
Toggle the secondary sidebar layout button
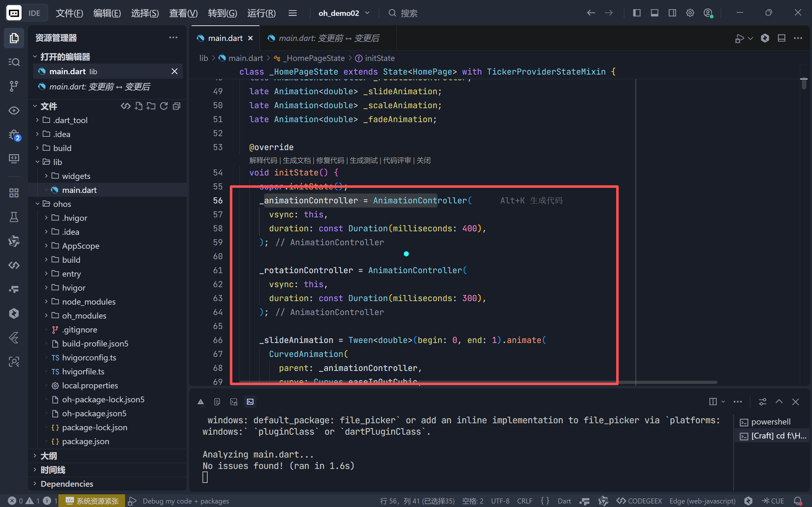(672, 13)
